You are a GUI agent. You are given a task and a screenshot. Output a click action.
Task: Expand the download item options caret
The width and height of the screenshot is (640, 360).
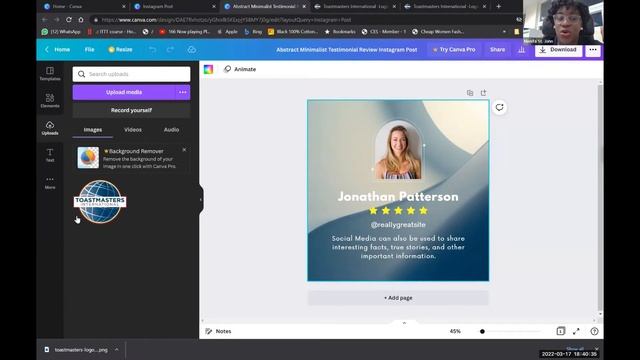117,350
